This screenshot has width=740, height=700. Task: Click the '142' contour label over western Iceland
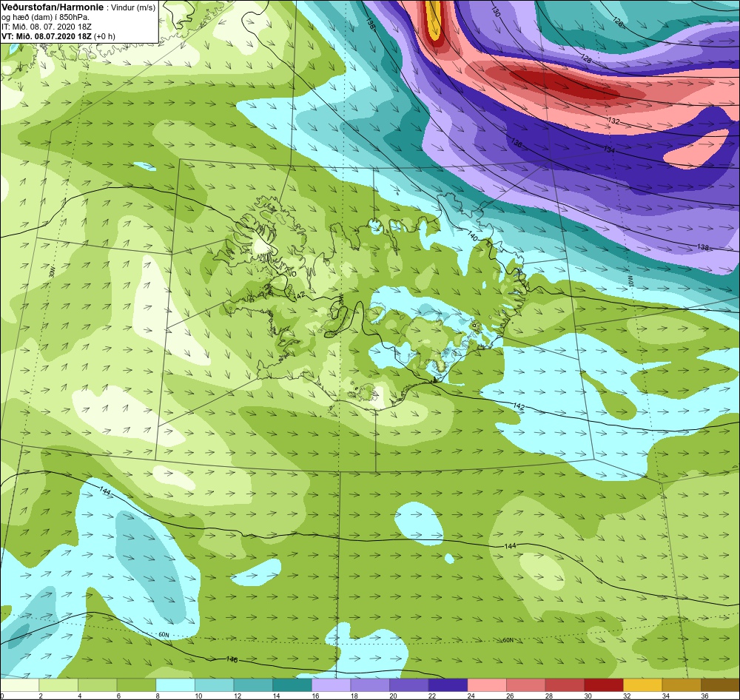coord(299,295)
